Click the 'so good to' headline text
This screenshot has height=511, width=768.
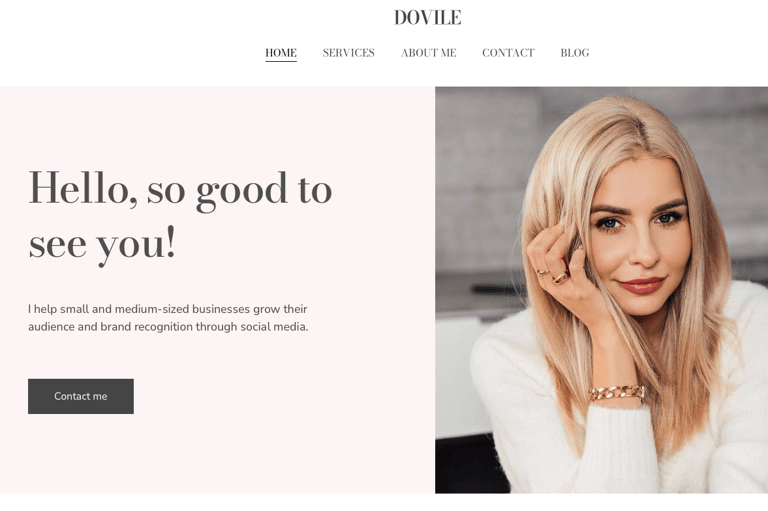[240, 190]
